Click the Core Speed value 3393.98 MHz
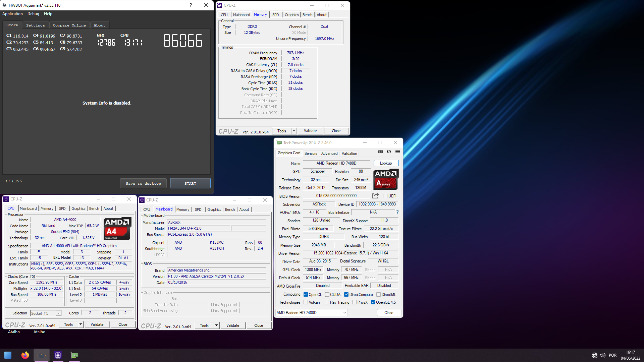Viewport: 644px width, 362px height. pos(47,283)
